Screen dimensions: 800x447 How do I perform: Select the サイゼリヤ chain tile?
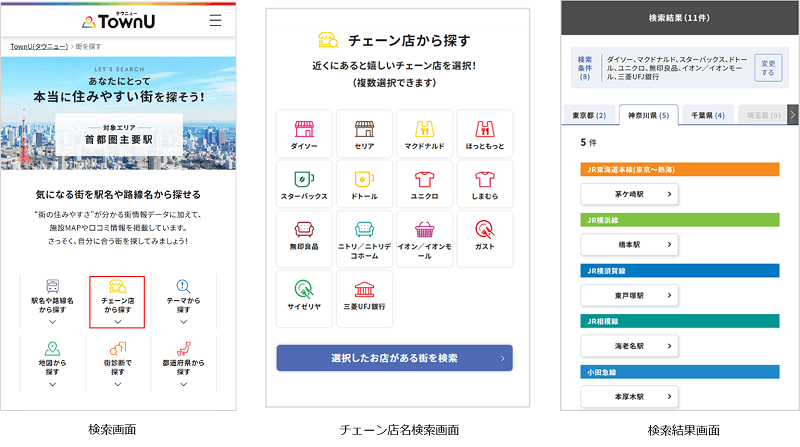coord(305,298)
